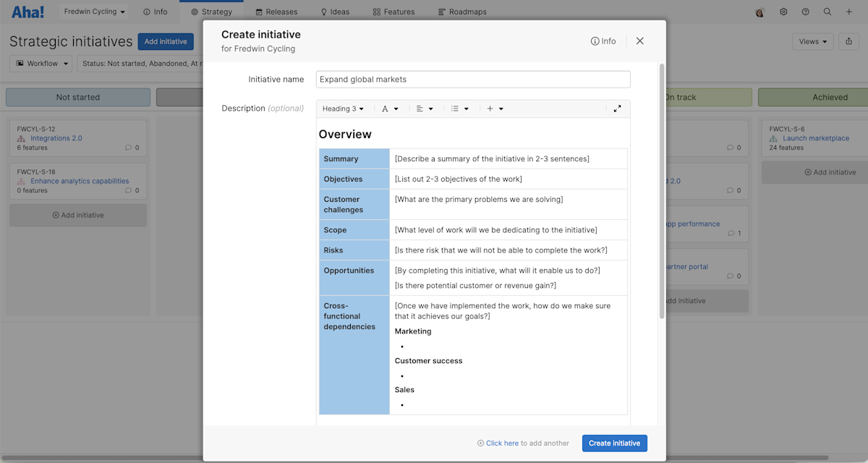
Task: Open the text color picker icon
Action: tap(386, 108)
